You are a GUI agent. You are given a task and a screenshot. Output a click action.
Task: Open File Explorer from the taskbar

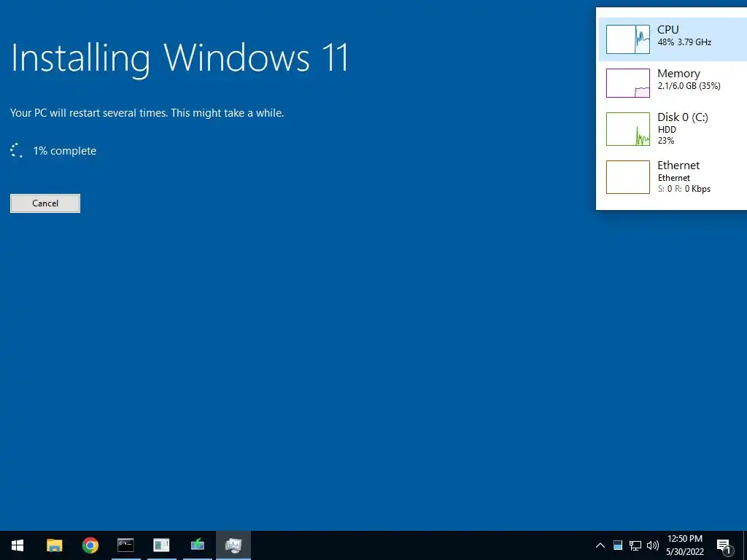pos(54,545)
